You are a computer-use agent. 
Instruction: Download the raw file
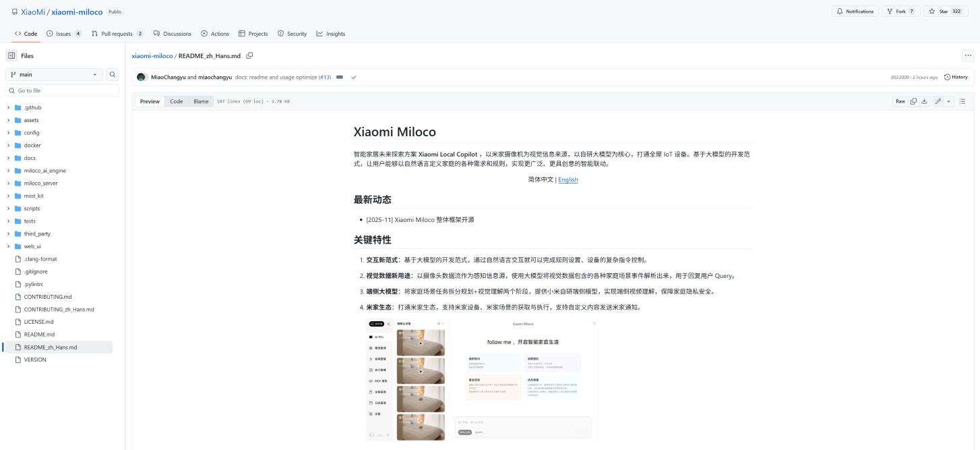coord(925,101)
